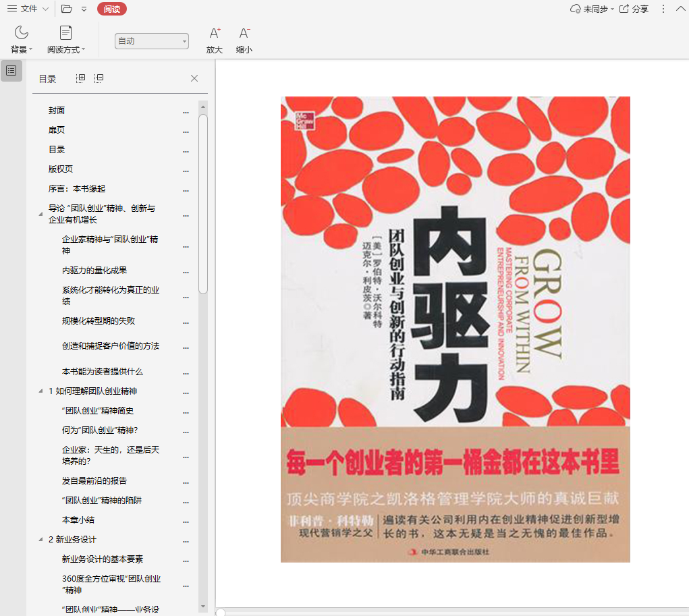This screenshot has height=616, width=689.
Task: Open 创造和捕捉客户价值的方法 section
Action: 110,346
